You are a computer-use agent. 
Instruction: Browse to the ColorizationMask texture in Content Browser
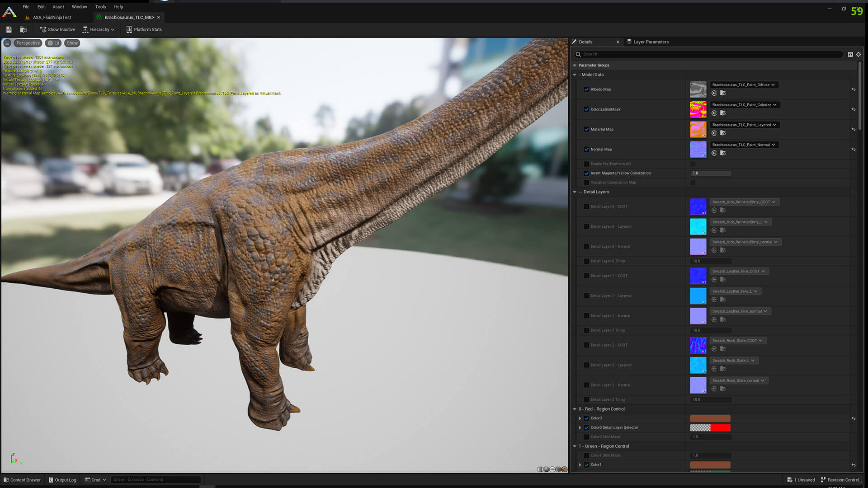pyautogui.click(x=723, y=113)
